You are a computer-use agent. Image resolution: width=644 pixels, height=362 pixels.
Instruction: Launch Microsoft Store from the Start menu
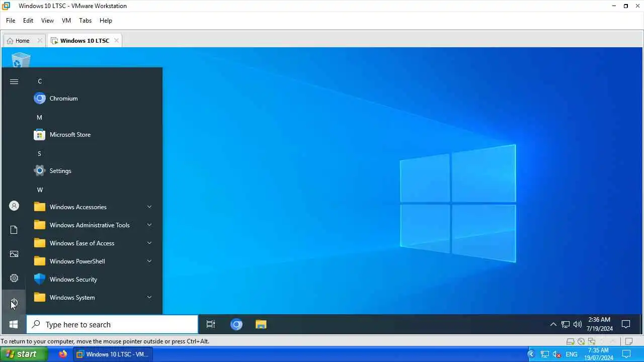click(94, 135)
